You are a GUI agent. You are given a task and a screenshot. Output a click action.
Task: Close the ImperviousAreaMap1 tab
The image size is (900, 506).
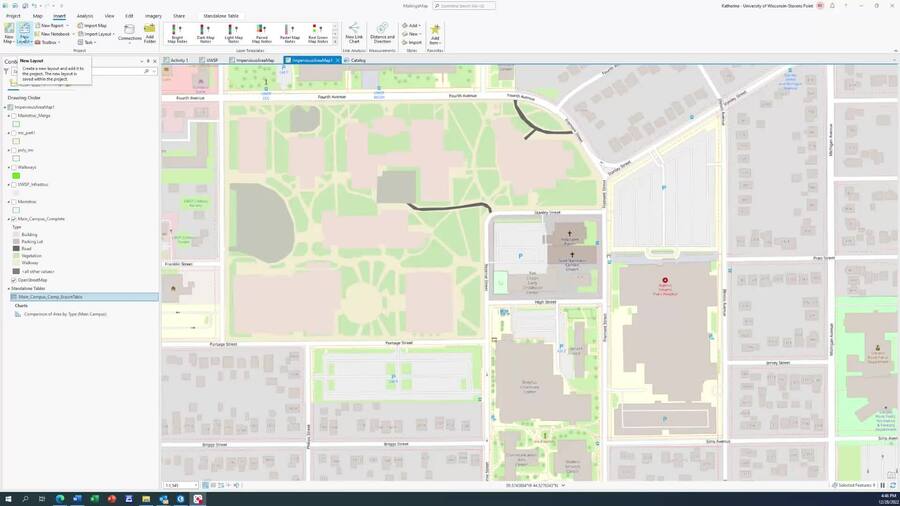(x=338, y=60)
